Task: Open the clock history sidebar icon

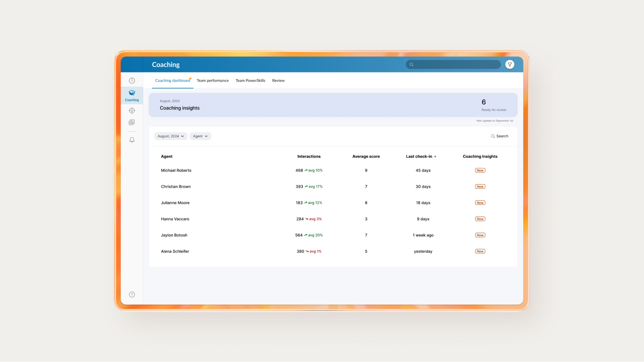Action: 132,80
